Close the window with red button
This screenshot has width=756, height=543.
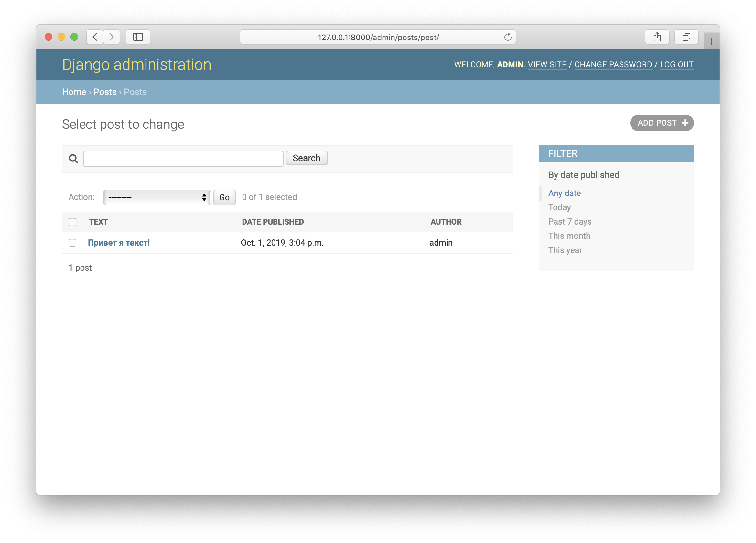(x=49, y=37)
